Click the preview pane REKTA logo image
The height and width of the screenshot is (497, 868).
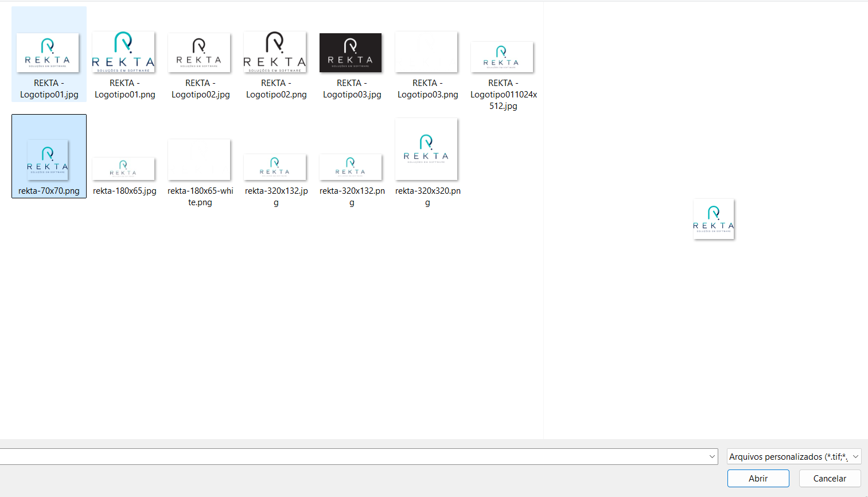714,219
